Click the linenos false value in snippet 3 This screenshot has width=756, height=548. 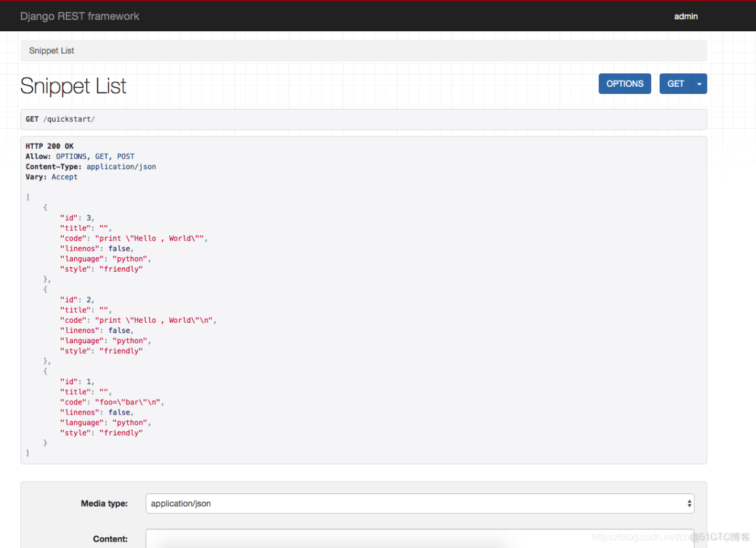pos(119,248)
